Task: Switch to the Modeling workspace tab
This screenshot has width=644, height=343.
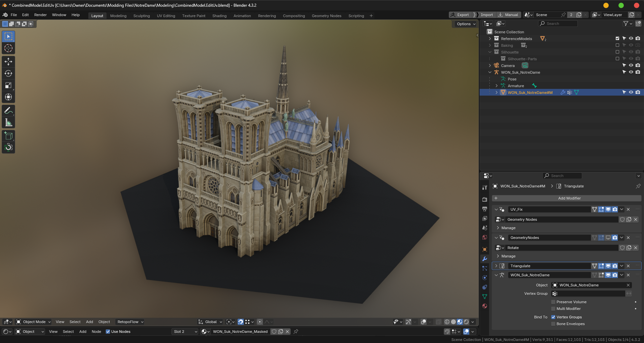Action: coord(118,16)
